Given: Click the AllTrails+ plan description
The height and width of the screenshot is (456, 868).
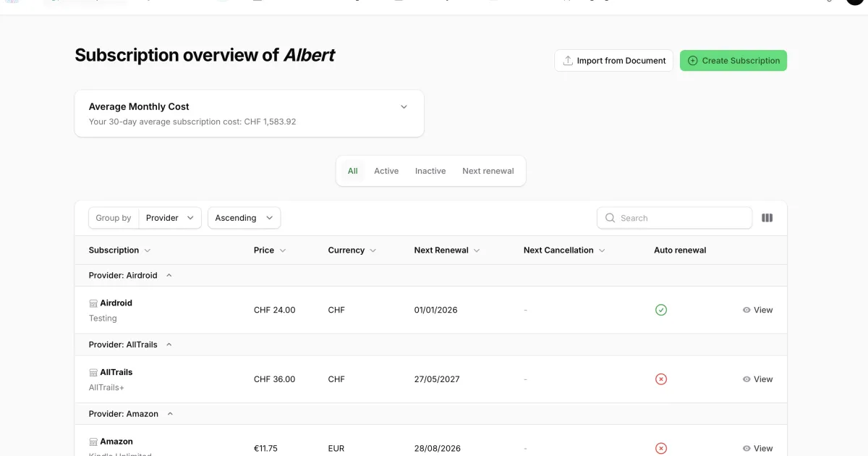Looking at the screenshot, I should (106, 388).
